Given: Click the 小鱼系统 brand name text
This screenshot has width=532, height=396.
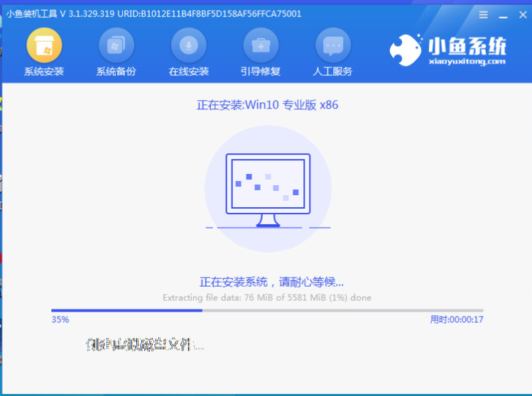Looking at the screenshot, I should click(x=467, y=47).
